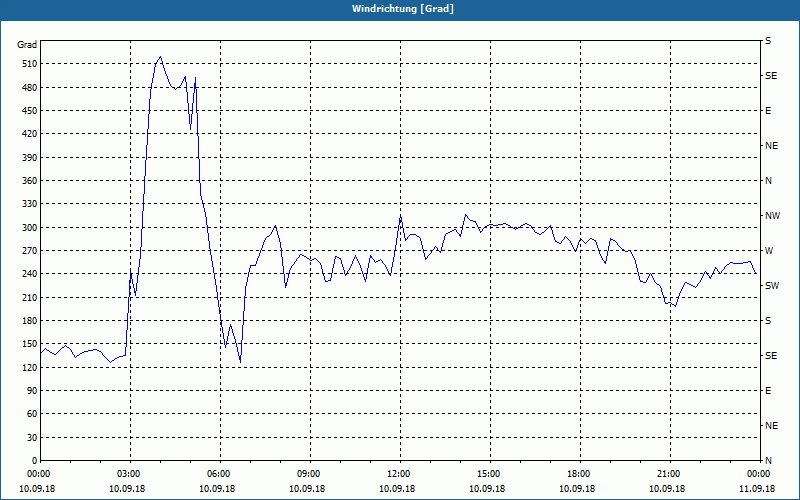Select the 06:00 time axis label
Image resolution: width=800 pixels, height=500 pixels.
click(220, 474)
